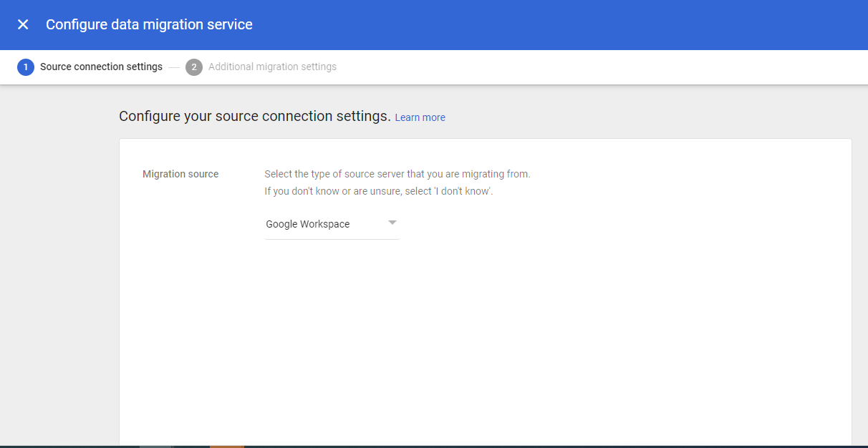Screen dimensions: 868x448
Task: Click the 'Configure data migration service' title
Action: (x=149, y=24)
